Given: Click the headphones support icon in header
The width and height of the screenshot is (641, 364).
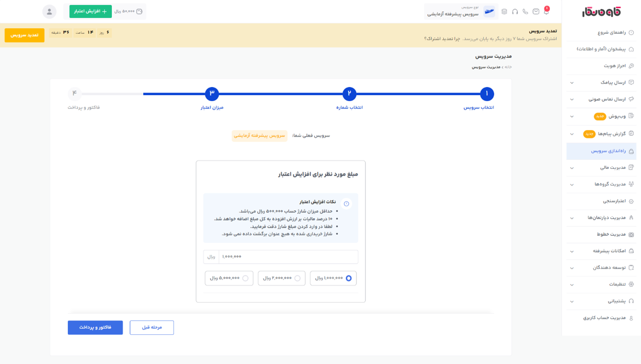Looking at the screenshot, I should tap(515, 11).
